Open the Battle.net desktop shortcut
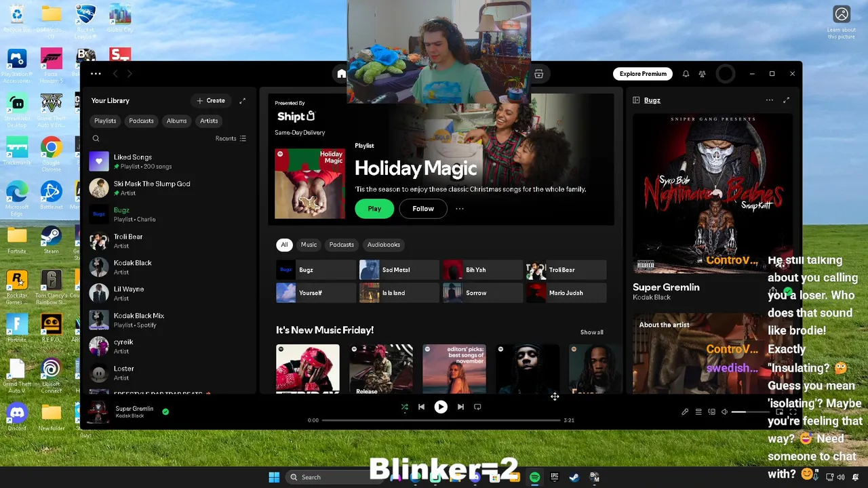868x488 pixels. 51,197
